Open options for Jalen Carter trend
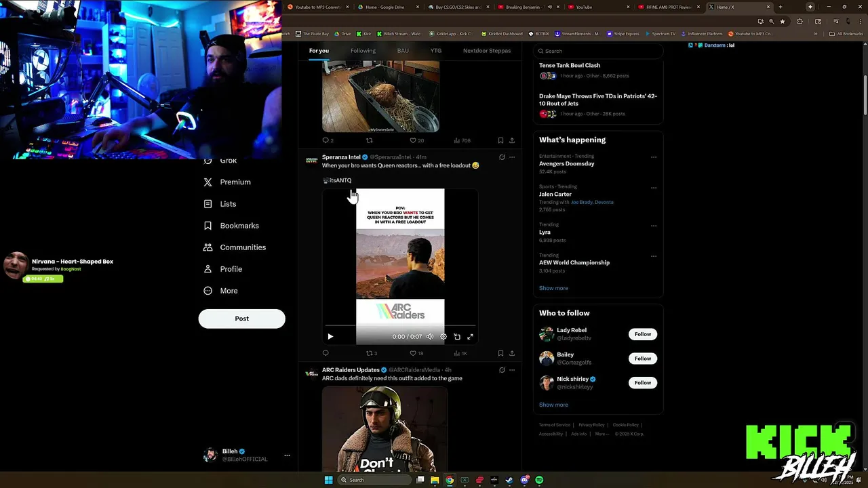This screenshot has height=488, width=868. pyautogui.click(x=654, y=188)
